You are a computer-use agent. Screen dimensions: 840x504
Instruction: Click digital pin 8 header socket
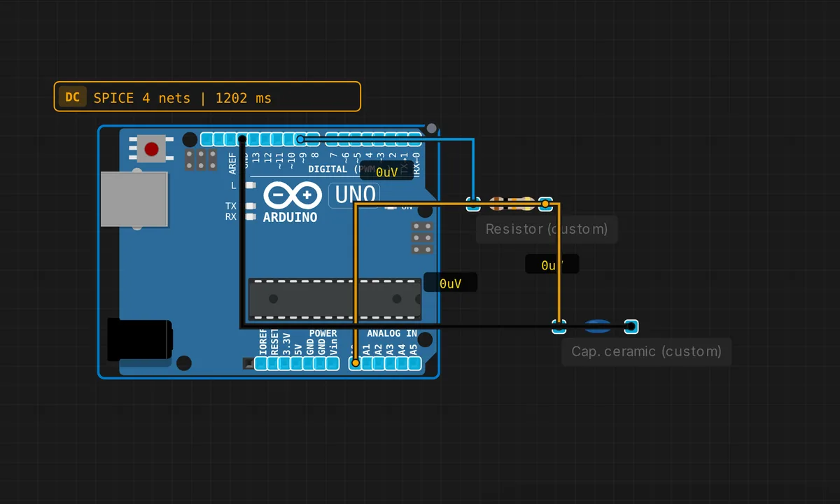pos(313,139)
